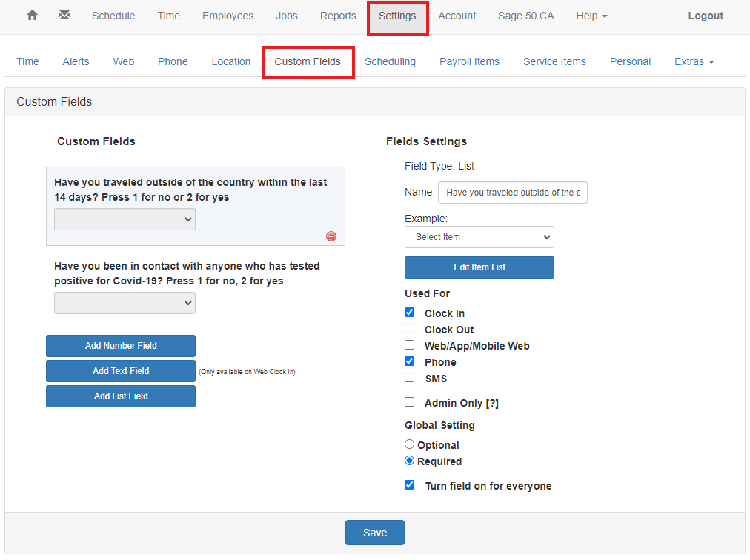The width and height of the screenshot is (750, 560).
Task: Remove the travel question field (red minus)
Action: 331,236
